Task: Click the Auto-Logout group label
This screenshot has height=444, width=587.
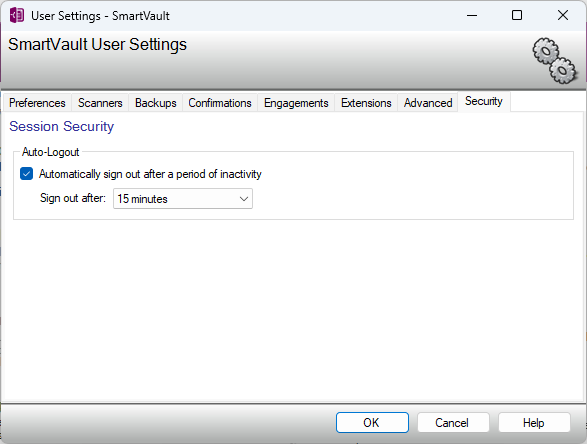Action: pyautogui.click(x=51, y=152)
